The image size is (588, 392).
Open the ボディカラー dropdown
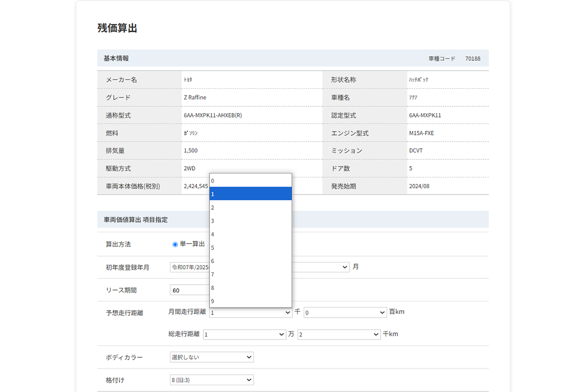pyautogui.click(x=212, y=357)
